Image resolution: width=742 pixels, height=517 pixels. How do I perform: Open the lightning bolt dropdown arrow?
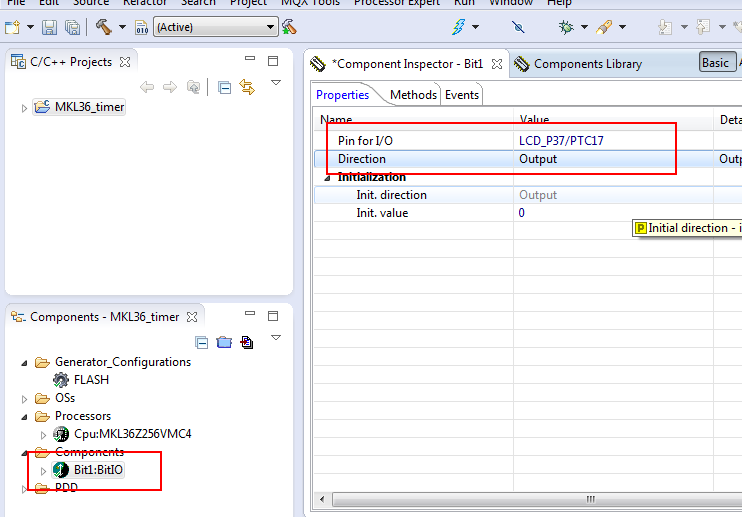(x=476, y=27)
